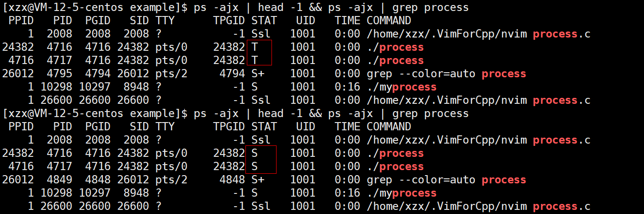Select PGID value 4794 in grep row
The image size is (644, 214).
(x=98, y=74)
